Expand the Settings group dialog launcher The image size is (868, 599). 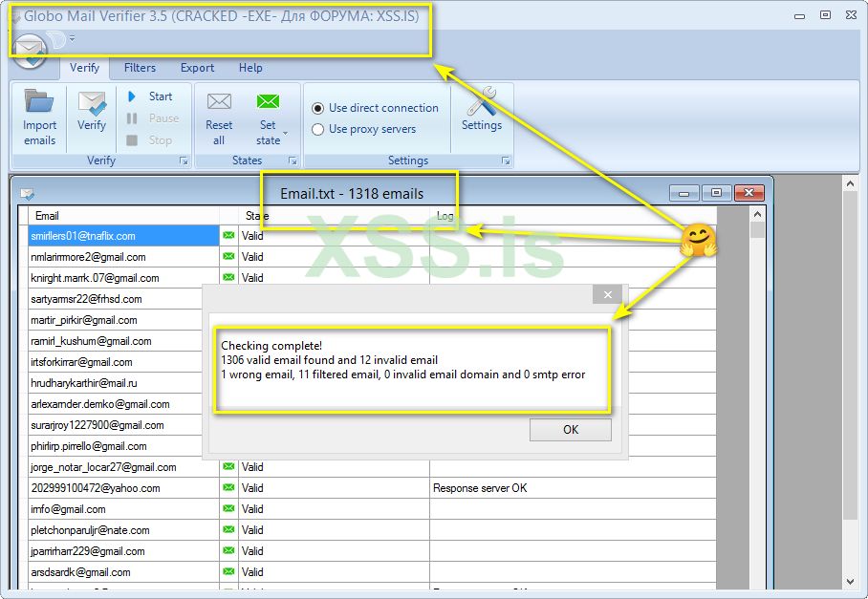(506, 160)
